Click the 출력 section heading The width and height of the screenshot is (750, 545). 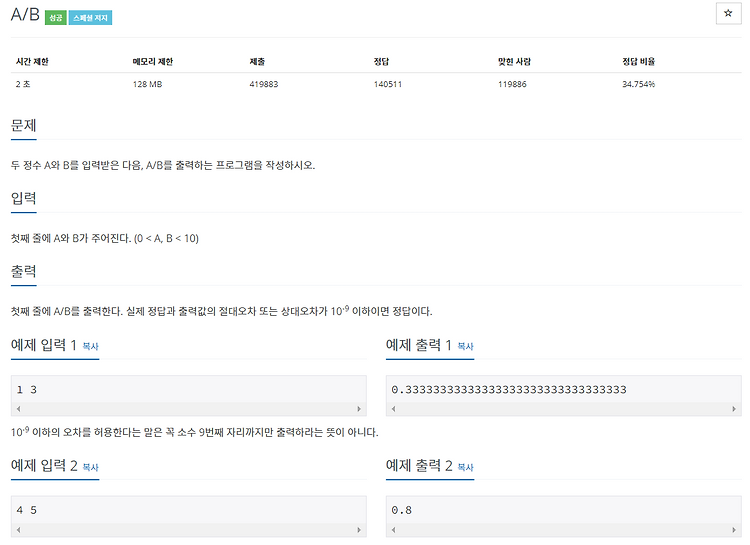tap(23, 271)
